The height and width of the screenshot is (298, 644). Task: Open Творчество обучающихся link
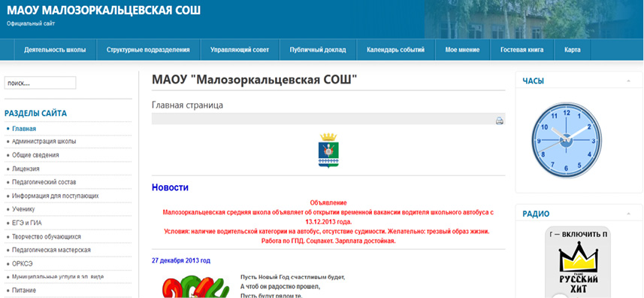[47, 237]
